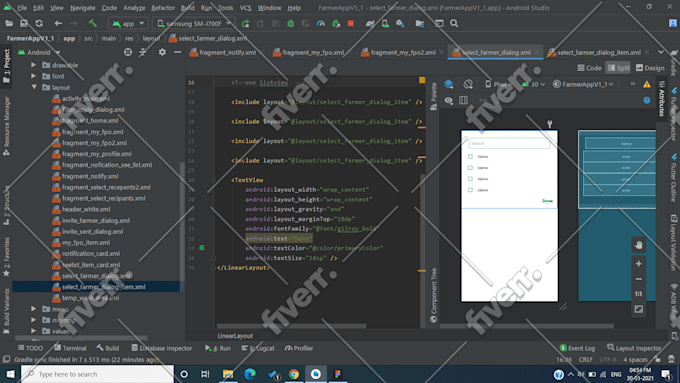This screenshot has width=680, height=383.
Task: Expand the drawable folder
Action: [x=33, y=65]
